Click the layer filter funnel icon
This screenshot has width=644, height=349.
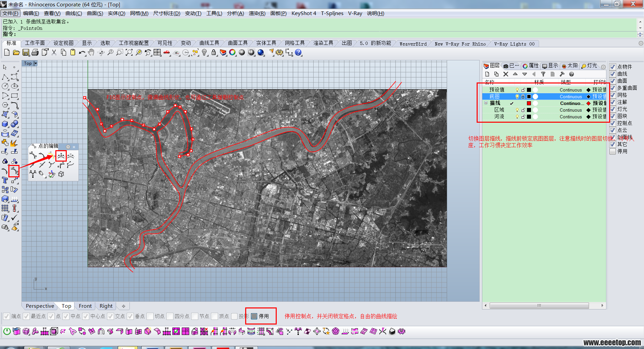543,74
